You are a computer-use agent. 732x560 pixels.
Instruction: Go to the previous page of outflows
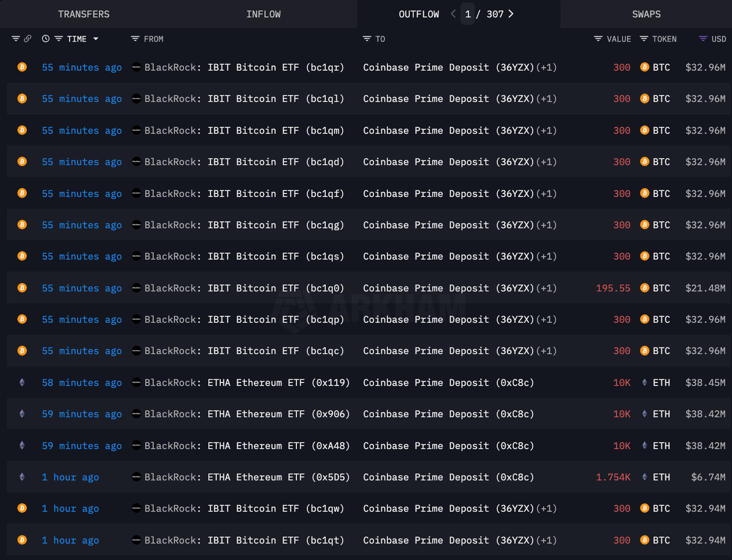[x=453, y=14]
